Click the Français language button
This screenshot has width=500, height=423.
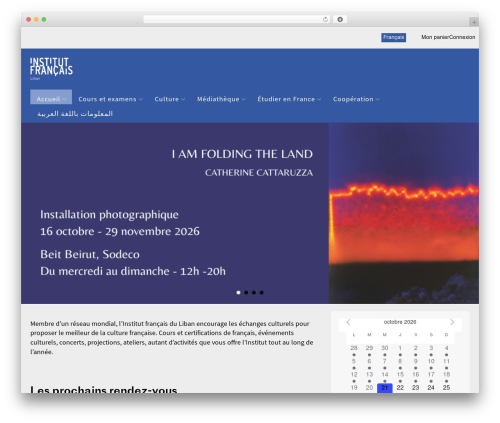pos(393,37)
